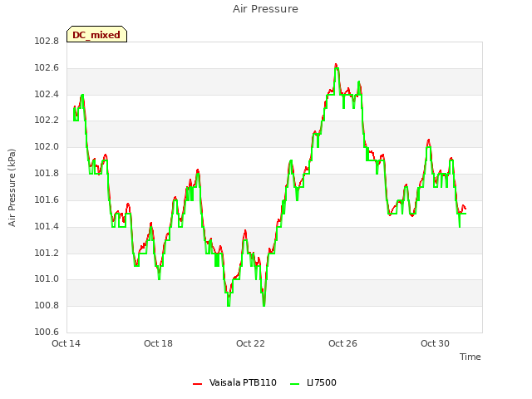The image size is (532, 399).
Task: Click the 101.6 y-axis tick label
Action: click(x=47, y=199)
